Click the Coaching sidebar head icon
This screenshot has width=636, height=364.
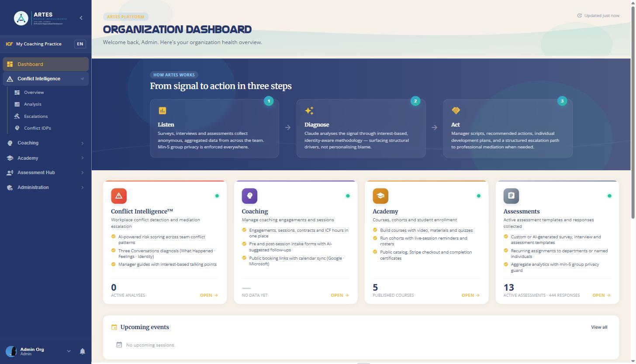coord(10,143)
